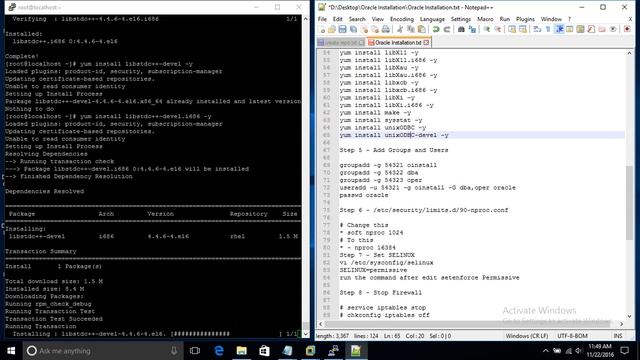
Task: Open the Action Center notification icon
Action: pos(624,351)
